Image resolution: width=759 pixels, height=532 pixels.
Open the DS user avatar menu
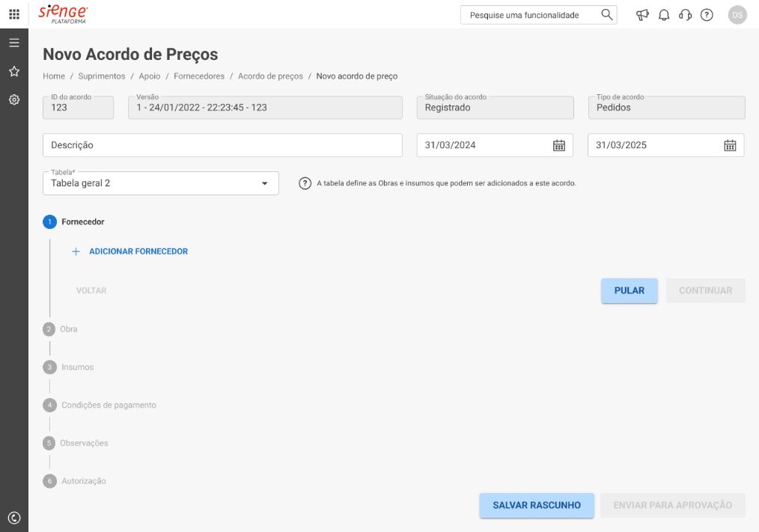click(737, 15)
